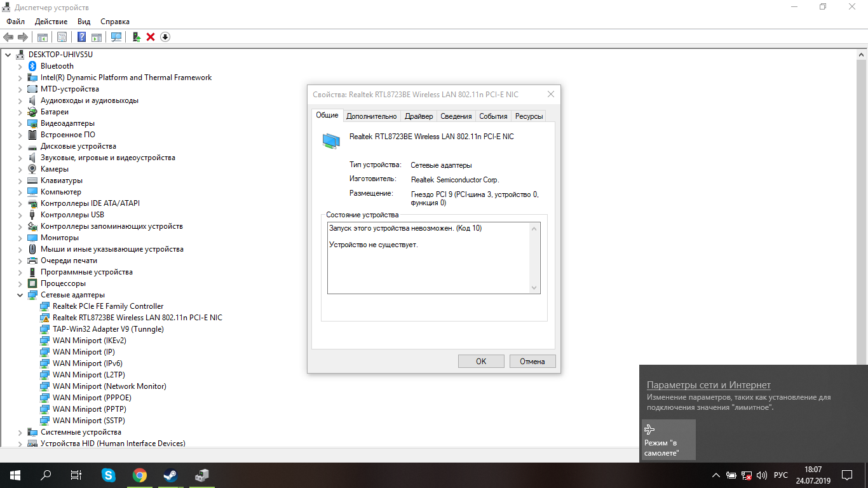The image size is (868, 488).
Task: Click the Back arrow in the toolbar
Action: click(8, 37)
